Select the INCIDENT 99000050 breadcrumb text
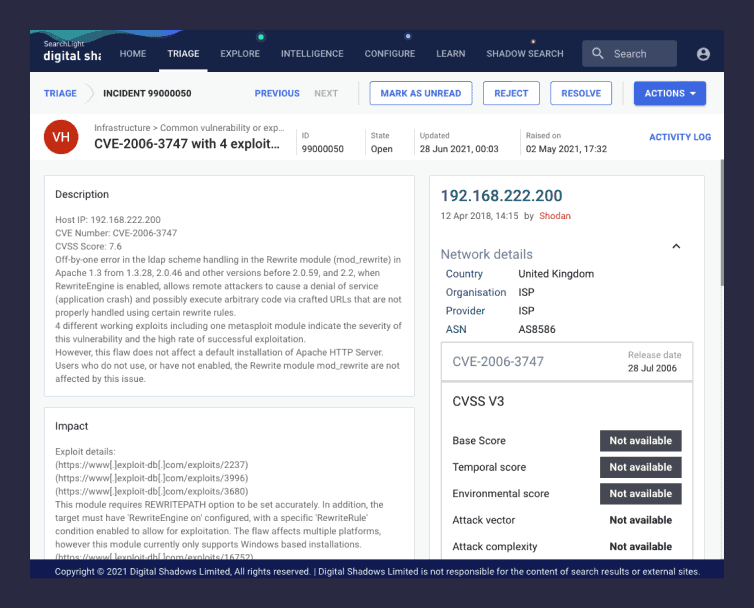This screenshot has width=754, height=608. click(147, 93)
